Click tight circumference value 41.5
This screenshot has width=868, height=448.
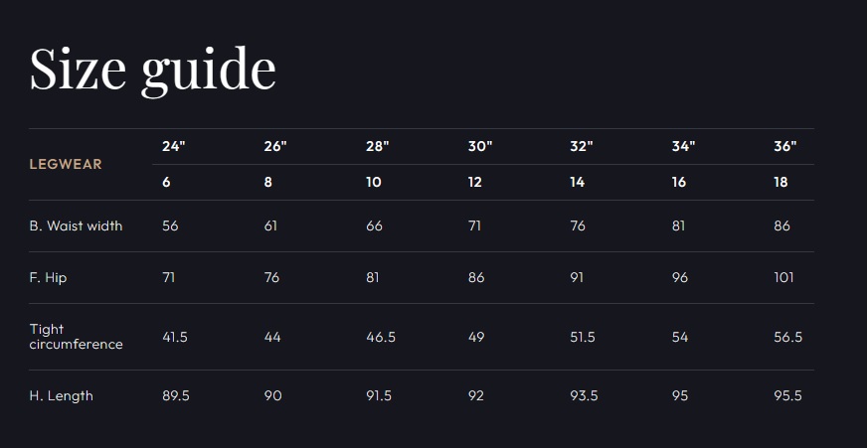pyautogui.click(x=175, y=337)
